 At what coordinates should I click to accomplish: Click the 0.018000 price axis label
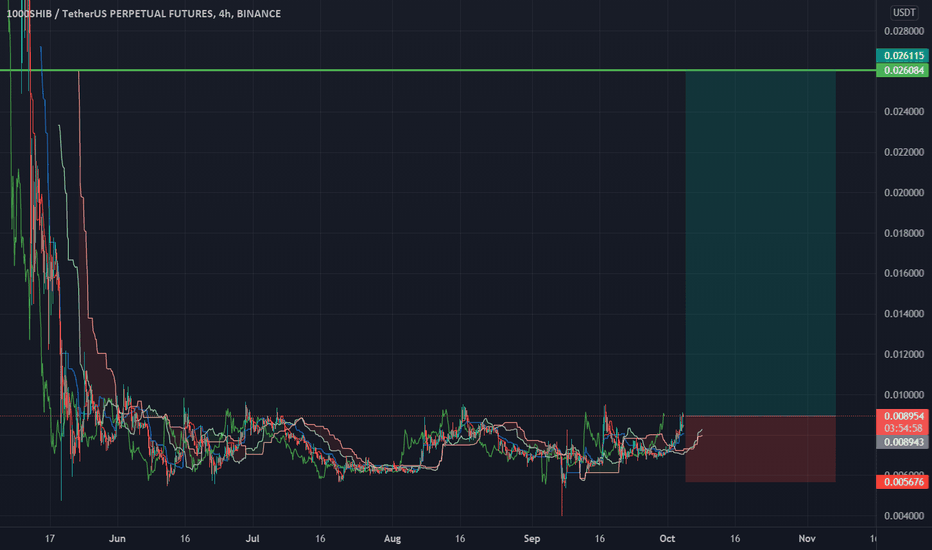click(x=903, y=232)
